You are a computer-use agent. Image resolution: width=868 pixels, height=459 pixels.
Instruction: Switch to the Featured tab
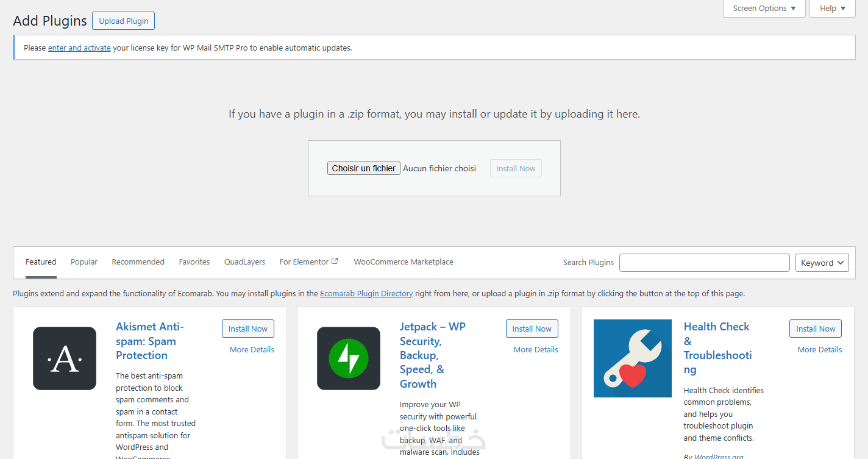(x=41, y=262)
